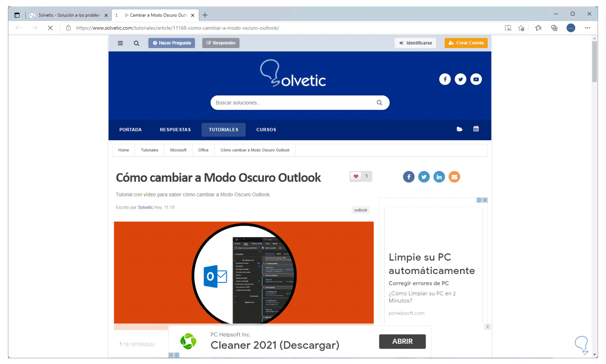Share the article on Facebook
The height and width of the screenshot is (364, 606).
pos(409,177)
